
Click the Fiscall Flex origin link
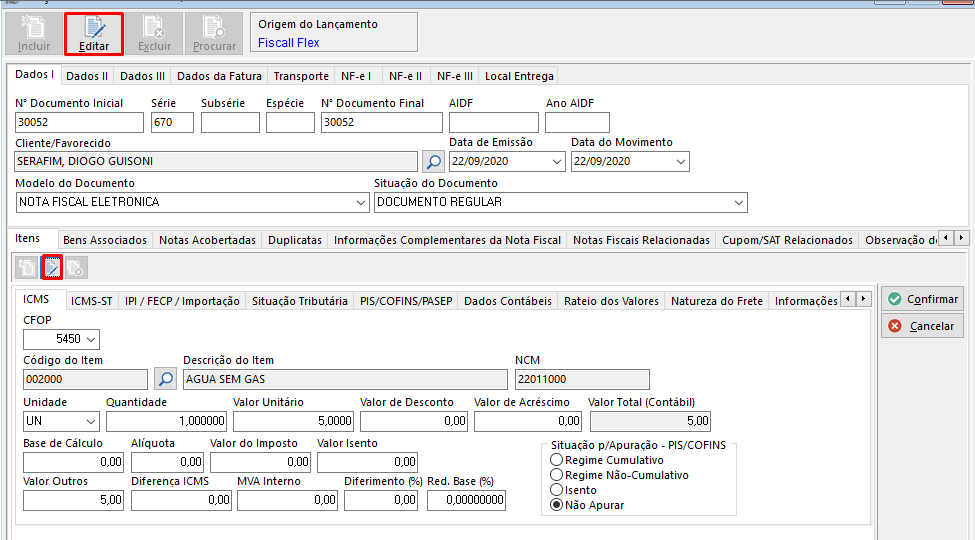click(289, 43)
